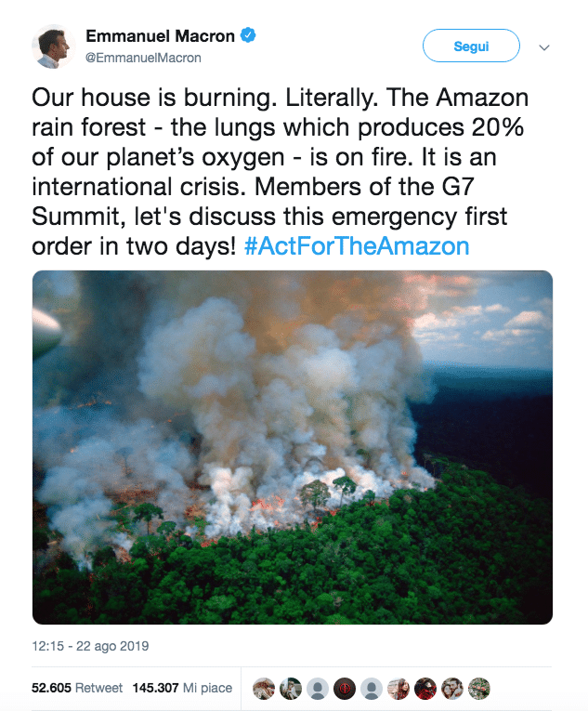Click the blue verified badge
The image size is (588, 711).
click(249, 36)
